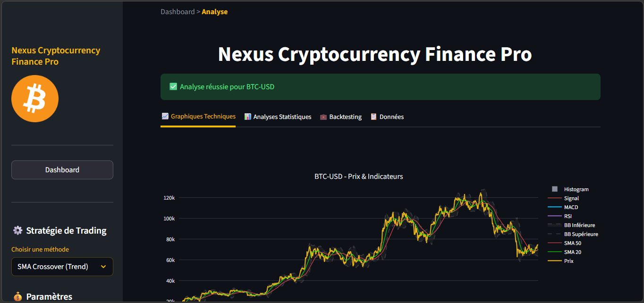
Task: Hide the SMA 50 line via legend
Action: tap(565, 243)
